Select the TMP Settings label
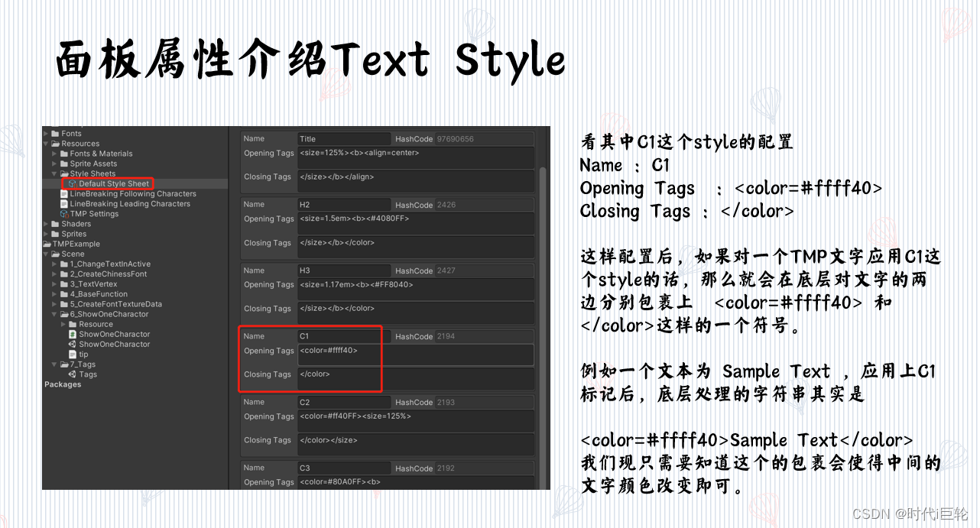 tap(95, 214)
